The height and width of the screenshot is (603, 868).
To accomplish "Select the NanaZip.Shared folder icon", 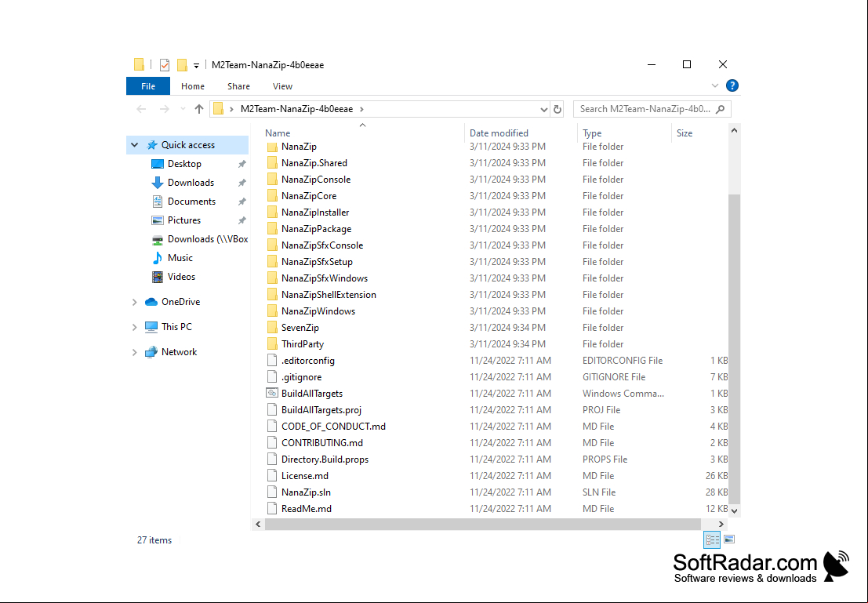I will [x=272, y=163].
